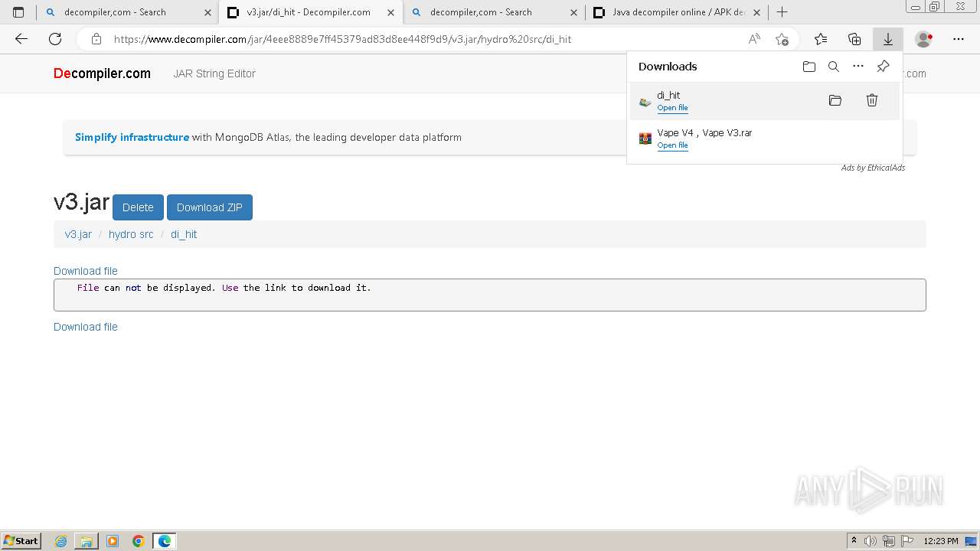
Task: Select the Vape V4 , Vape V3.rar download entry
Action: pos(764,139)
